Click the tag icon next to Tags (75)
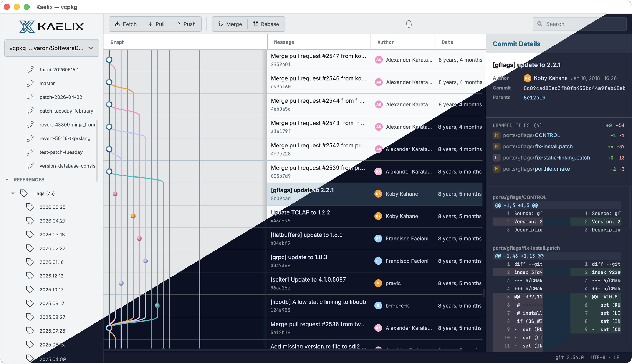The width and height of the screenshot is (632, 364). [x=24, y=193]
